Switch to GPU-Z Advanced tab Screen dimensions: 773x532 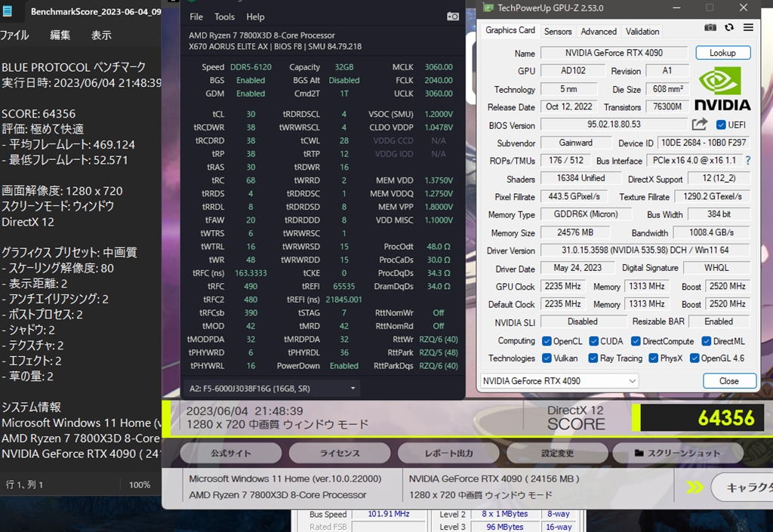click(599, 31)
